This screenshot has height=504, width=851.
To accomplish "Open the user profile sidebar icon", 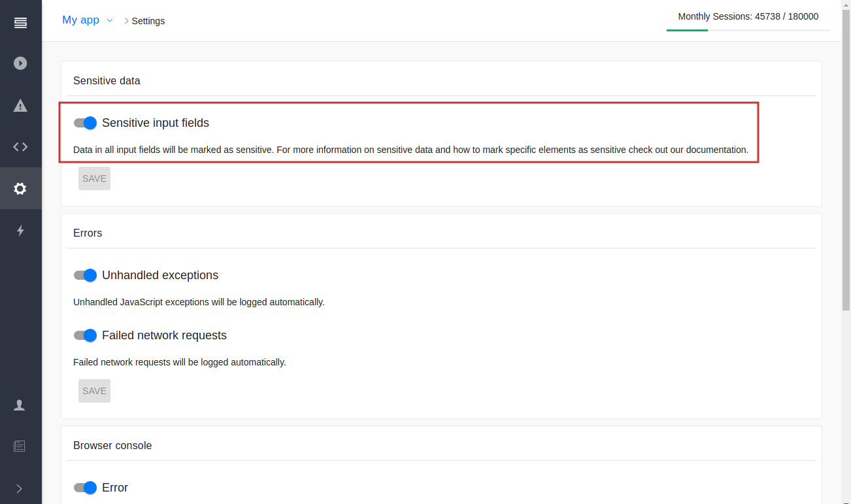I will tap(20, 405).
